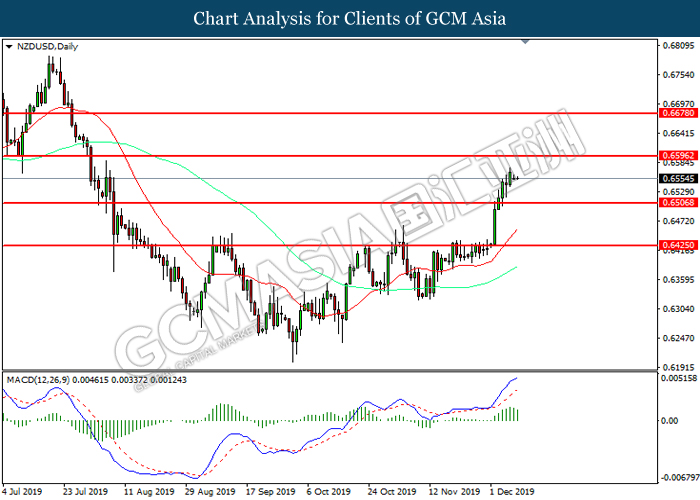700x500 pixels.
Task: Click the 6 Oct 2019 date label
Action: point(329,492)
